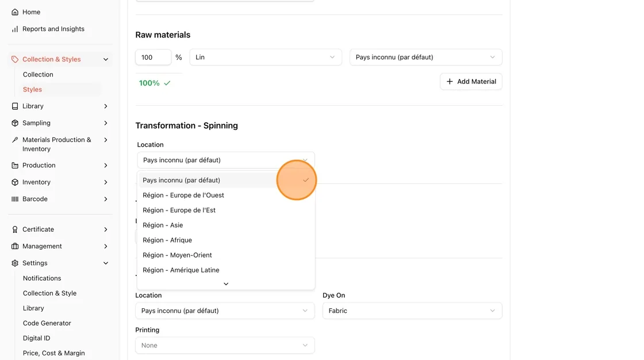The width and height of the screenshot is (644, 360).
Task: Open the Dye On Fabric dropdown
Action: pyautogui.click(x=412, y=311)
